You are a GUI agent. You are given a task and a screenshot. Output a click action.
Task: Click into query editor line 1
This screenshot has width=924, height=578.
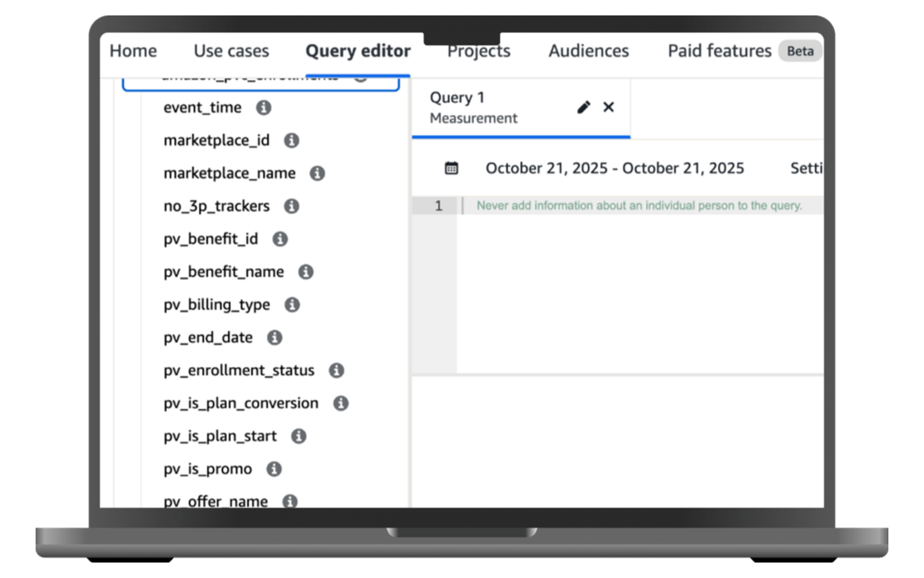[x=639, y=206]
